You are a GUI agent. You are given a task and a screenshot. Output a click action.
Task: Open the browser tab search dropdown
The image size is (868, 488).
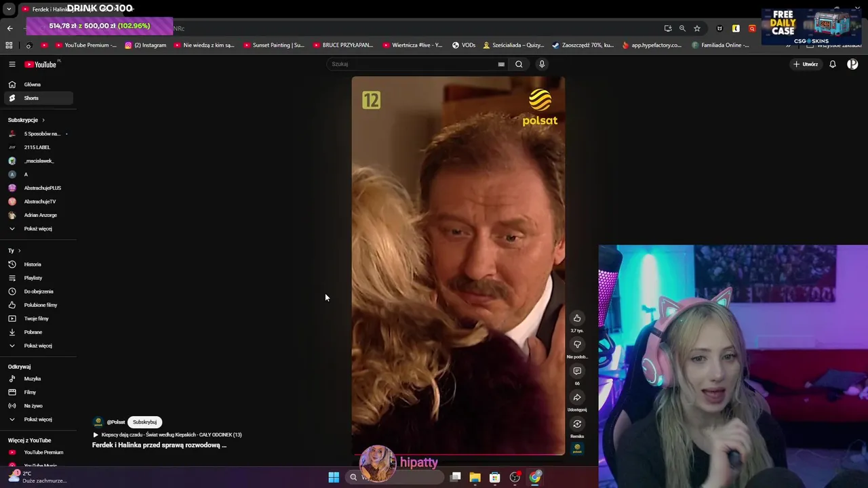[9, 9]
